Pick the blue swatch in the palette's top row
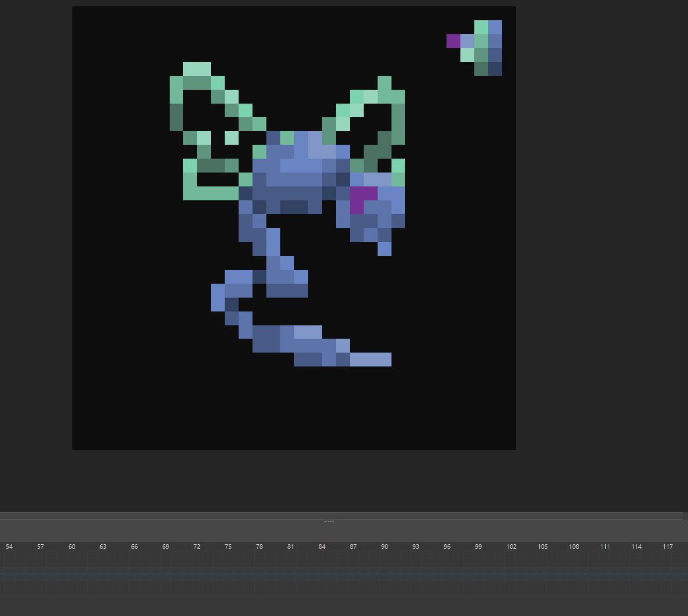Screen dimensions: 688x616 point(495,27)
